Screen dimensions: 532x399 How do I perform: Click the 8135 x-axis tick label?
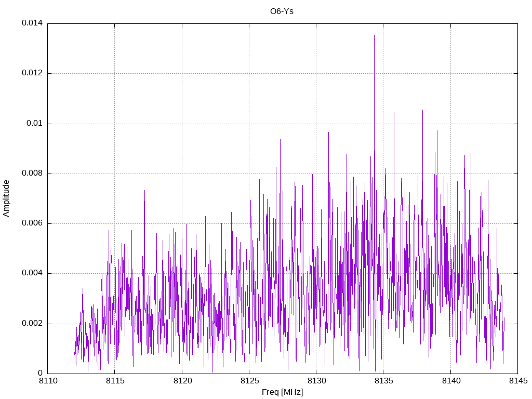click(384, 381)
